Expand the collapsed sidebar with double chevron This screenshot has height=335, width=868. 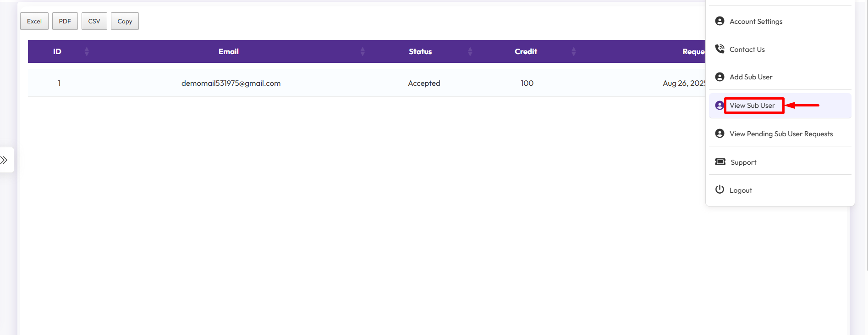[x=4, y=160]
